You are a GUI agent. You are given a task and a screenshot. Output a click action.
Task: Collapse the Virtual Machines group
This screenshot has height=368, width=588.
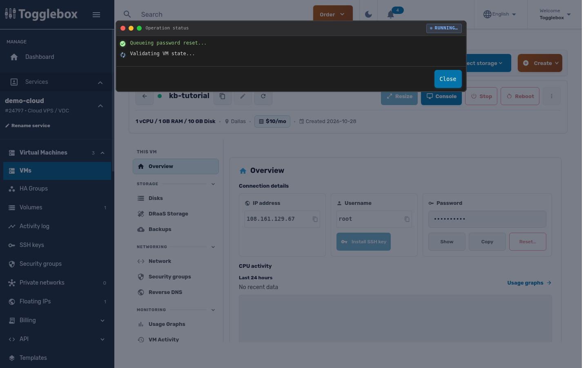click(x=102, y=153)
